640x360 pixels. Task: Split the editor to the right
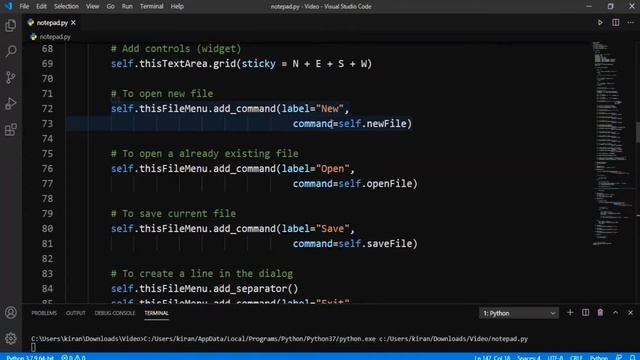[x=616, y=22]
